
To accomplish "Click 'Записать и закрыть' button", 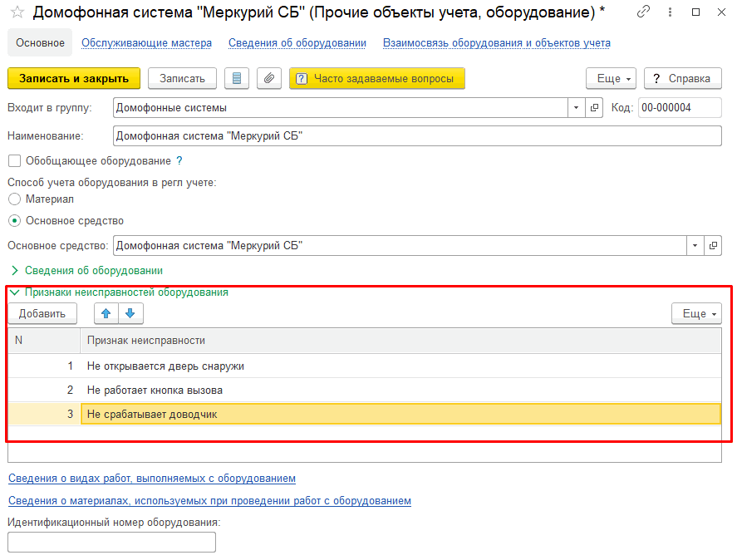I will tap(74, 79).
